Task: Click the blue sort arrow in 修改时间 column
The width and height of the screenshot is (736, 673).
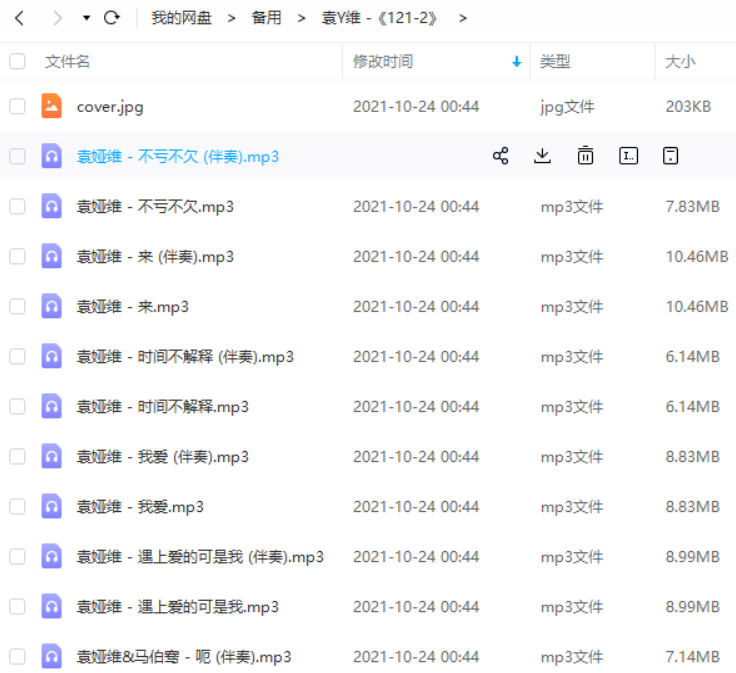Action: click(x=516, y=62)
